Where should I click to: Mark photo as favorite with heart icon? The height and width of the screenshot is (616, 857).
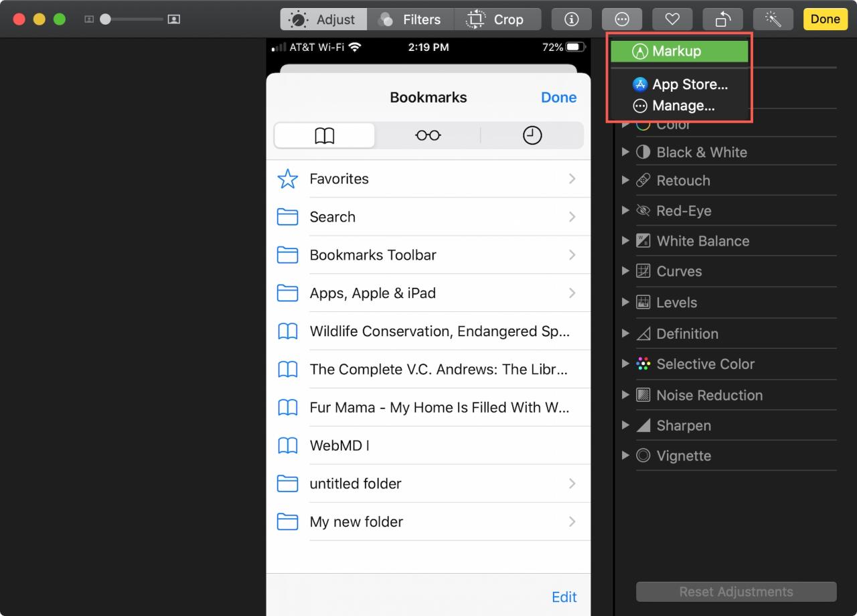pyautogui.click(x=672, y=19)
